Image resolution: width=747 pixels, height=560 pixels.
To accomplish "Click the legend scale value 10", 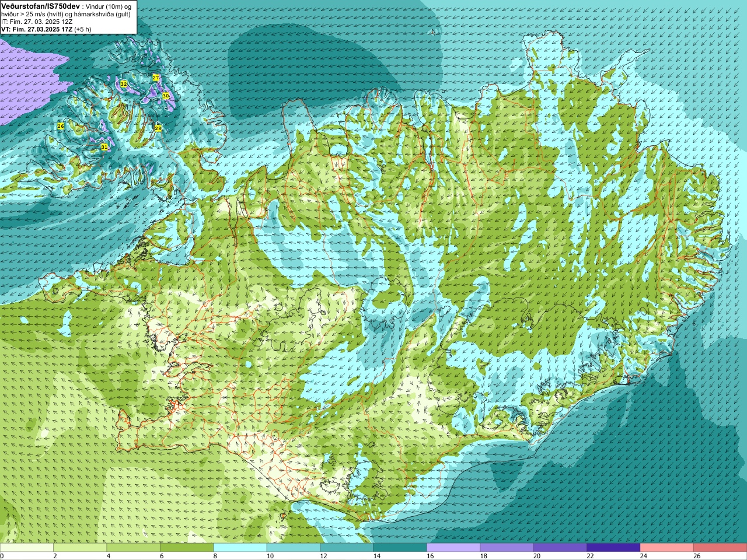I will coord(270,556).
